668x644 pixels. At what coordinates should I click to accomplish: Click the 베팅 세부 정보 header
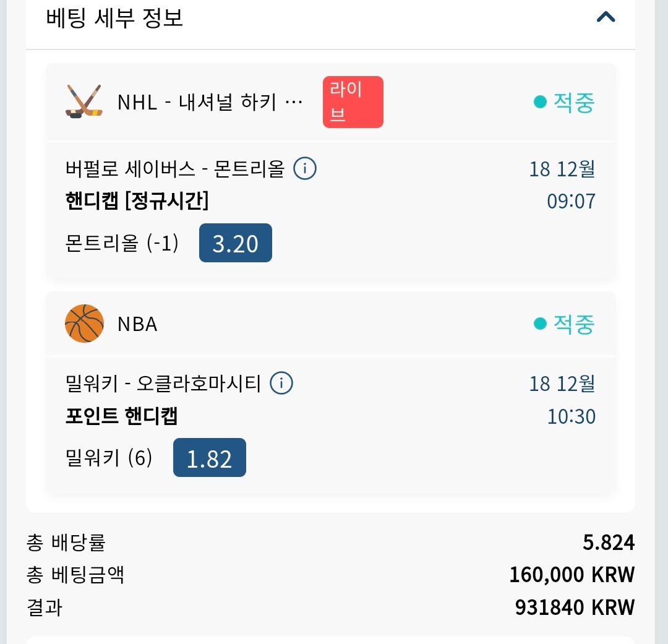pyautogui.click(x=114, y=17)
